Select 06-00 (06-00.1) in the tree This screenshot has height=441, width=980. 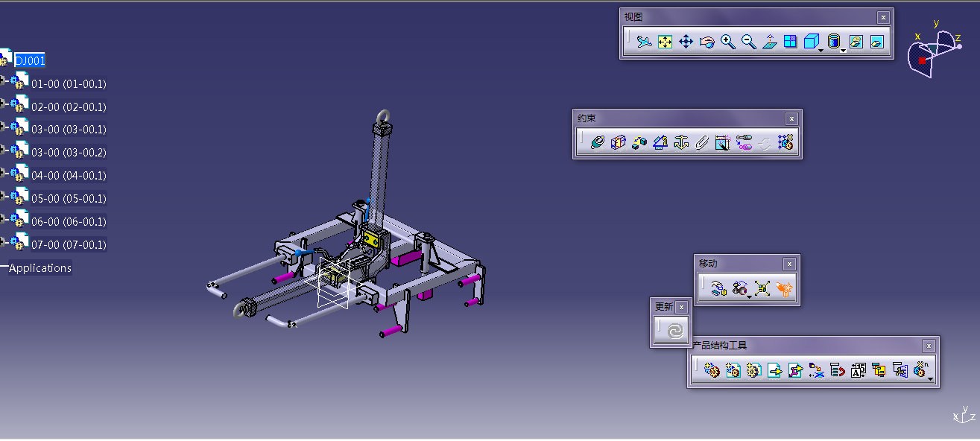(69, 222)
